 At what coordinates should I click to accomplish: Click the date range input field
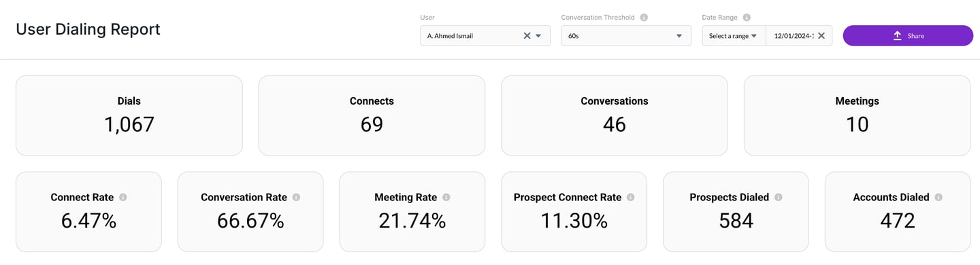[x=794, y=36]
